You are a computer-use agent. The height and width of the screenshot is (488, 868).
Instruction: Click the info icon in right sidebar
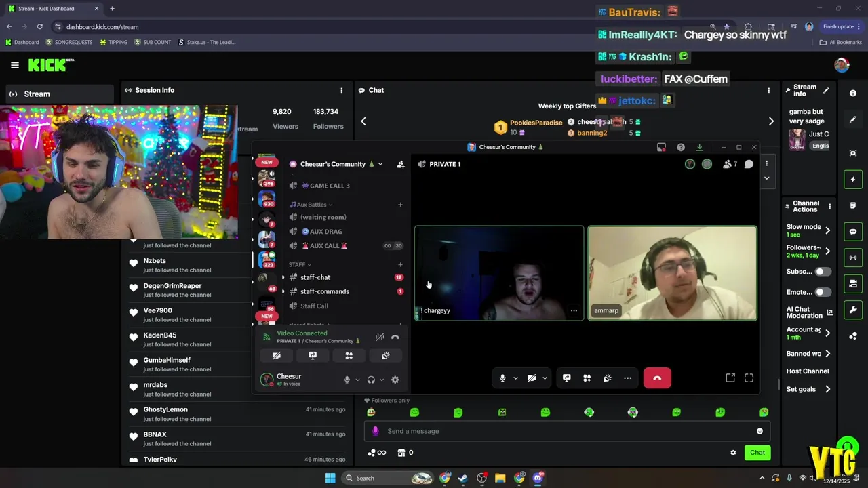[853, 94]
